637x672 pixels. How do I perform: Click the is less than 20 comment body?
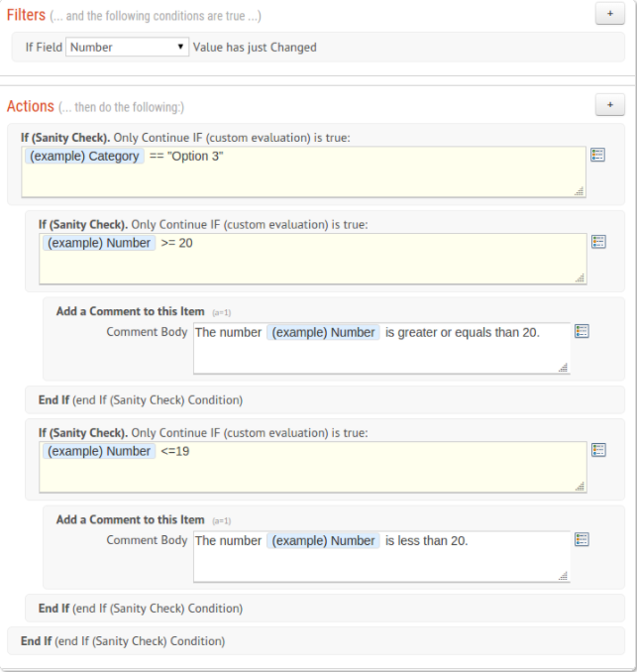(x=381, y=557)
